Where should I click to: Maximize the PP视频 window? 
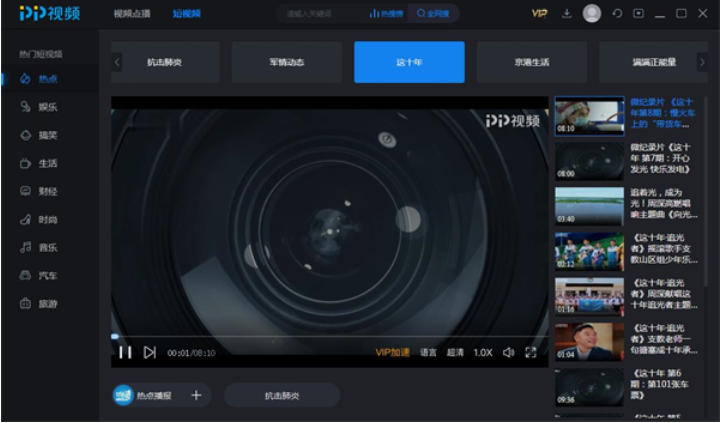click(x=681, y=13)
